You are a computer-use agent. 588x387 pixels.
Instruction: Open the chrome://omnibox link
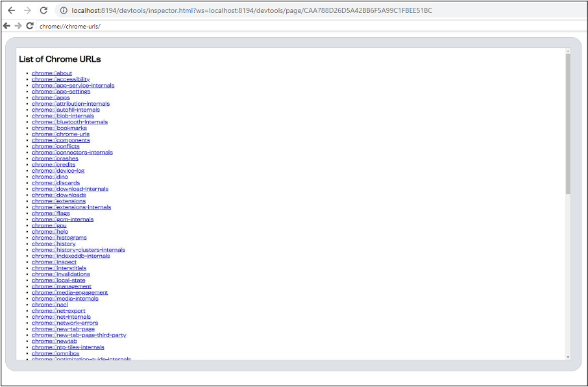tap(56, 353)
